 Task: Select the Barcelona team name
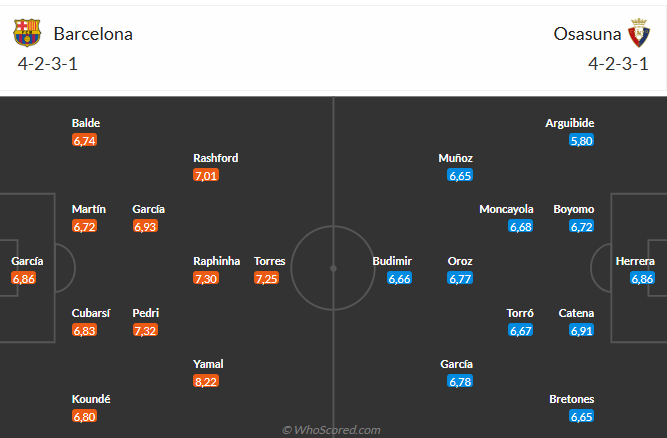pos(93,33)
